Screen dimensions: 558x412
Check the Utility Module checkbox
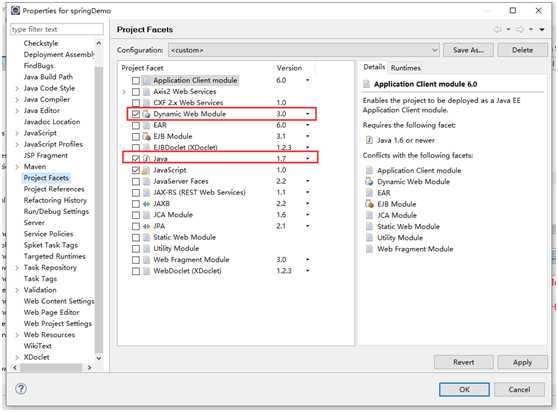click(x=136, y=249)
